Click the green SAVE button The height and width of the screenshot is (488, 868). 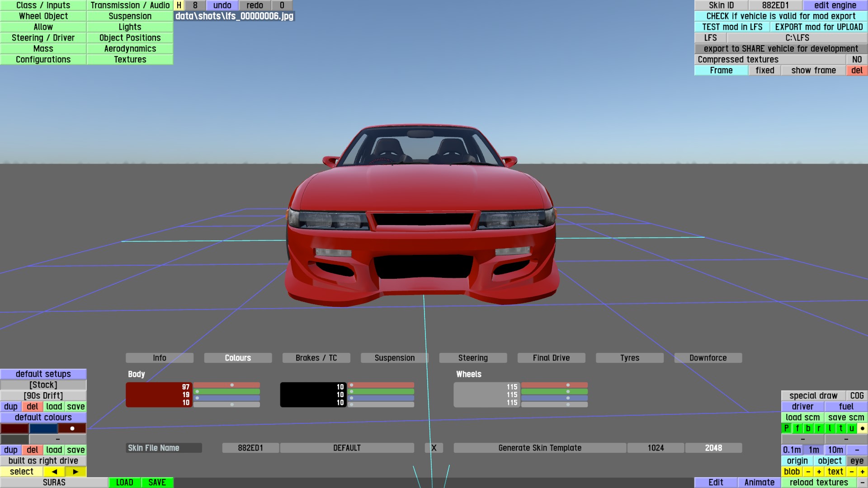tap(157, 482)
